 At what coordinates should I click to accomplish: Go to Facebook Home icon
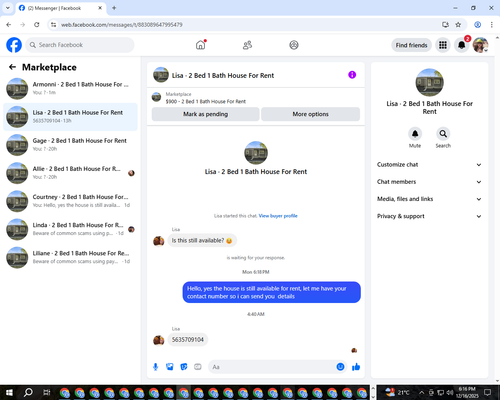(200, 45)
